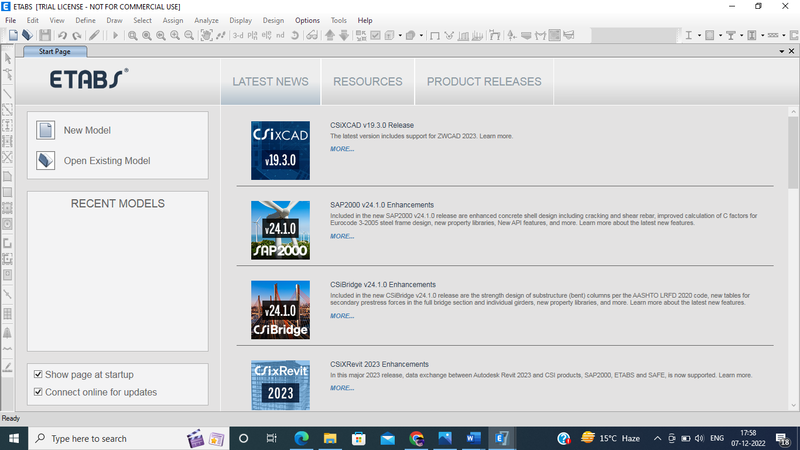Open Word from taskbar
The image size is (800, 450).
point(473,438)
